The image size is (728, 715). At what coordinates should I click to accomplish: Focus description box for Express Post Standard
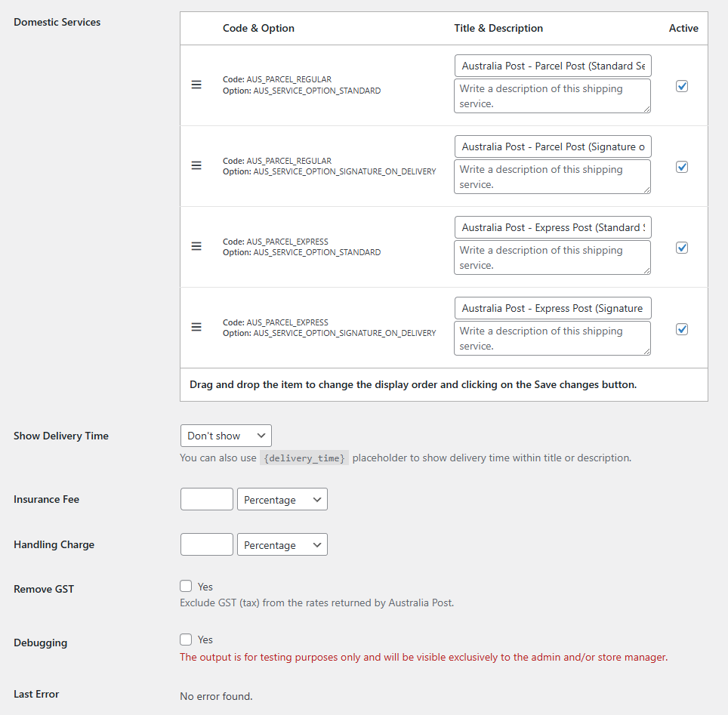[553, 257]
